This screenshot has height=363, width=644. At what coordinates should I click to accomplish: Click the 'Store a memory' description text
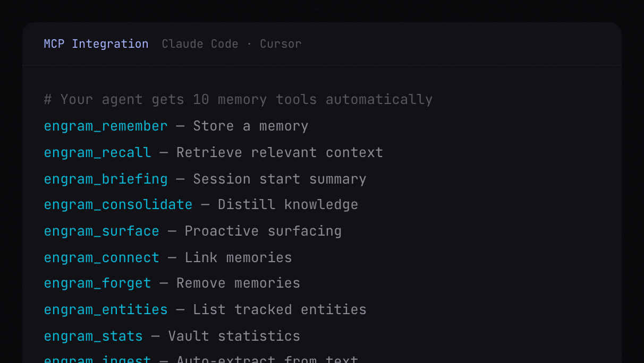coord(250,126)
